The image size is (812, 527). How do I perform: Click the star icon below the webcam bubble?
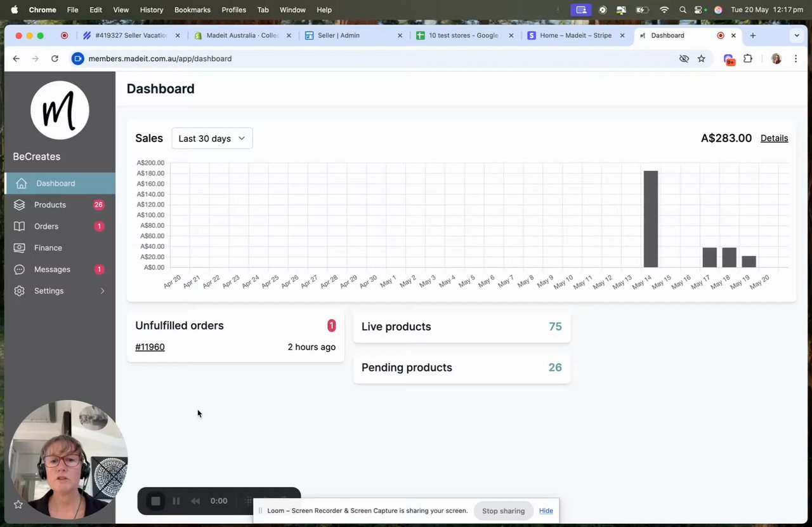click(18, 504)
